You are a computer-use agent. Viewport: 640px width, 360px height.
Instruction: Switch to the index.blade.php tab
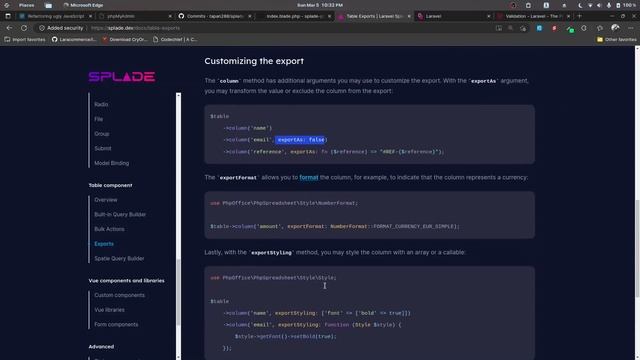coord(294,16)
